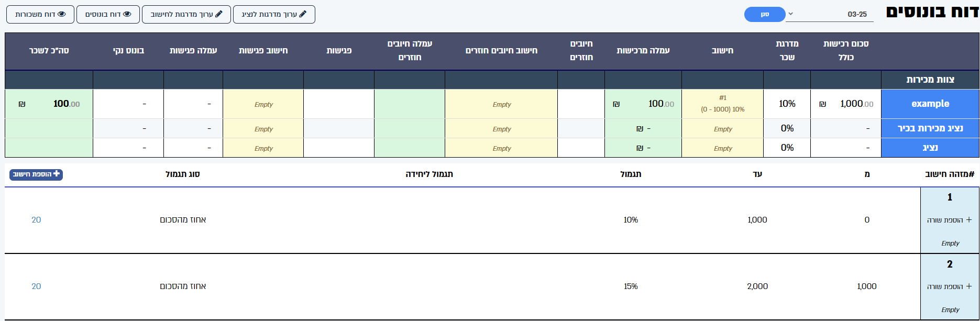The image size is (980, 321).
Task: Click the 10% salary tier cell for example
Action: (x=787, y=104)
